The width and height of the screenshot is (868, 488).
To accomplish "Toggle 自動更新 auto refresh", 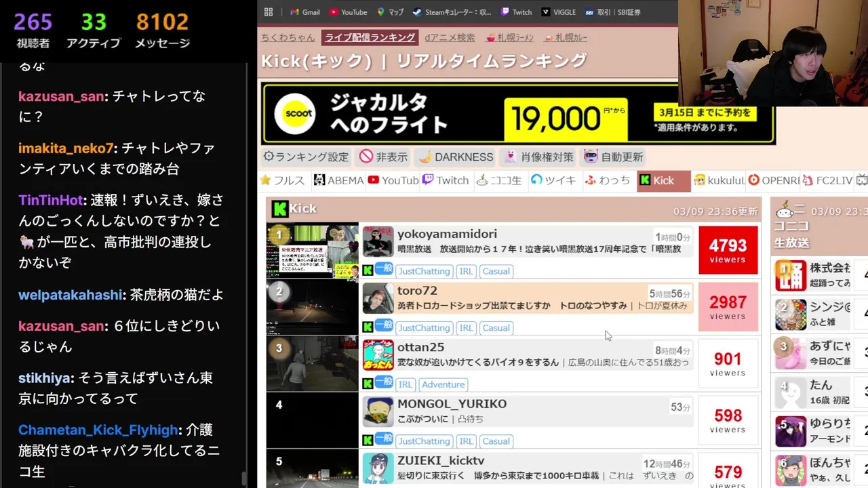I will 614,157.
